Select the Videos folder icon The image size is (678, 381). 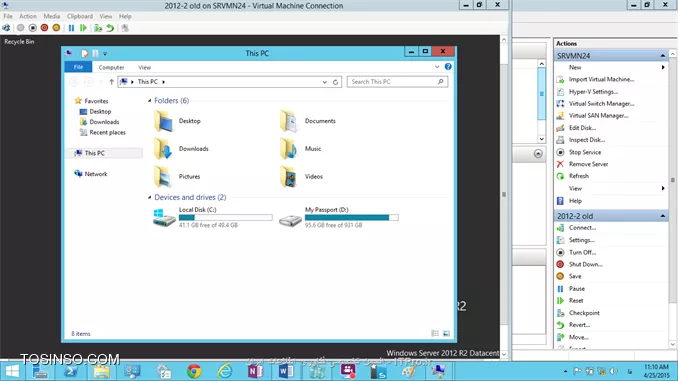tap(288, 176)
